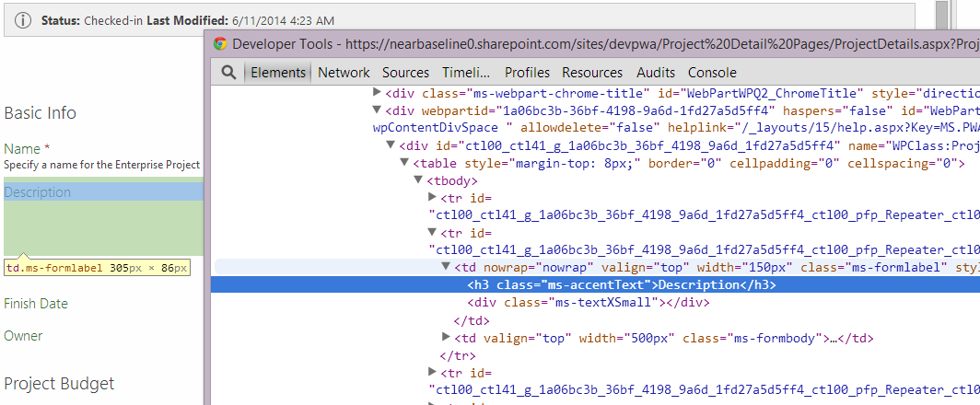Click the td.ms-formlabel size tooltip

(97, 268)
